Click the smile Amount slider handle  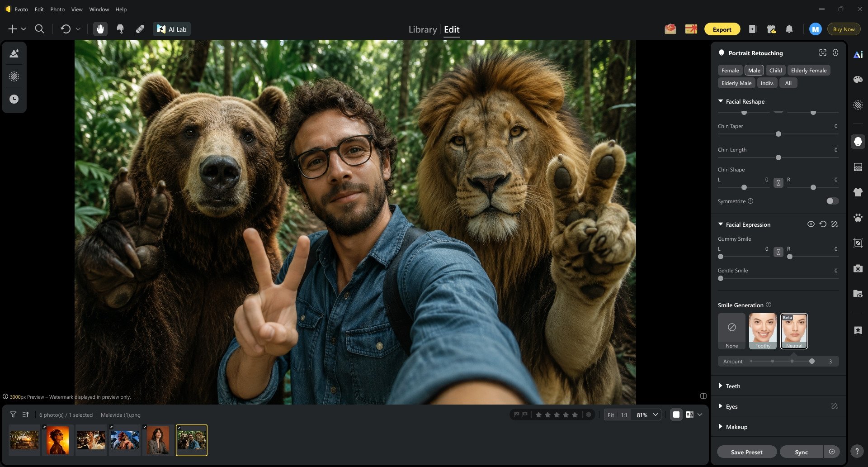[x=812, y=361]
